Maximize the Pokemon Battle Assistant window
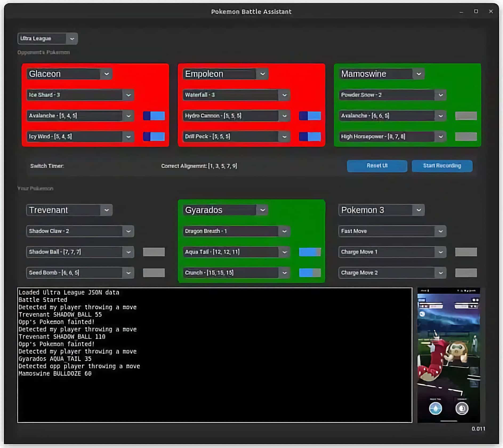Image resolution: width=503 pixels, height=448 pixels. click(x=476, y=11)
